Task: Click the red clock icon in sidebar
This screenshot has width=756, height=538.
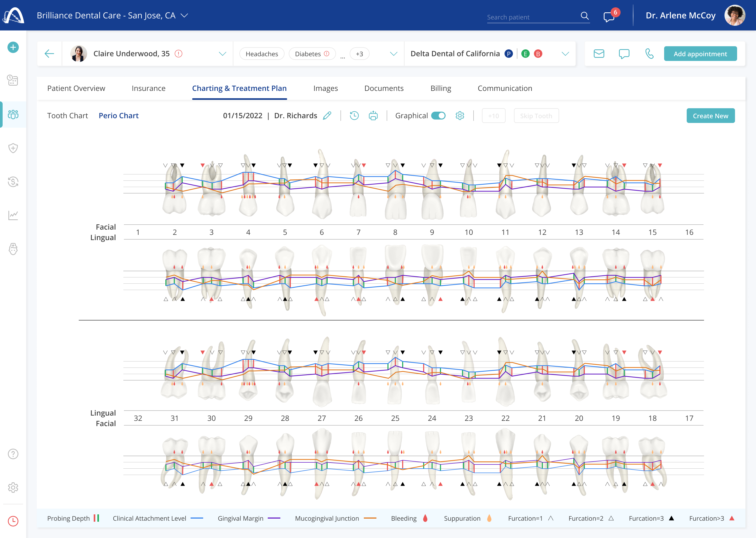Action: click(x=13, y=521)
